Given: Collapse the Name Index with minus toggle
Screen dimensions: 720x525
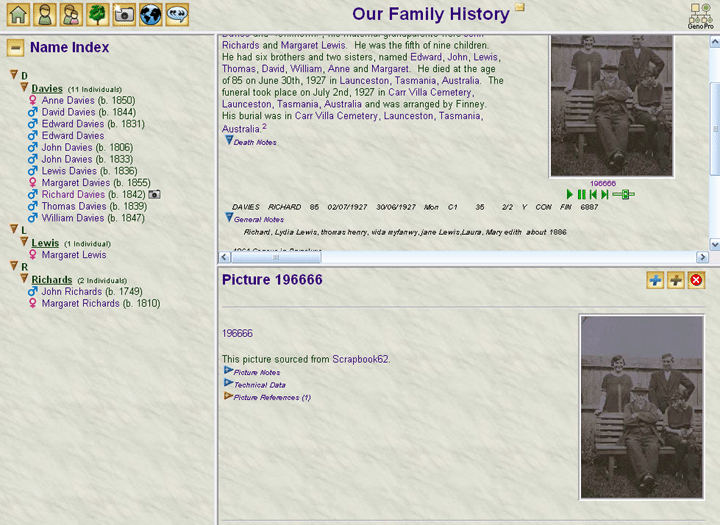Looking at the screenshot, I should pos(15,48).
